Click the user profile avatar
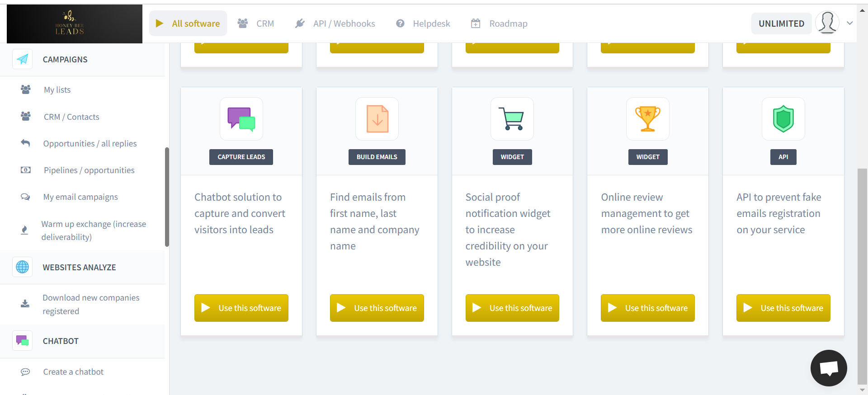 click(827, 23)
